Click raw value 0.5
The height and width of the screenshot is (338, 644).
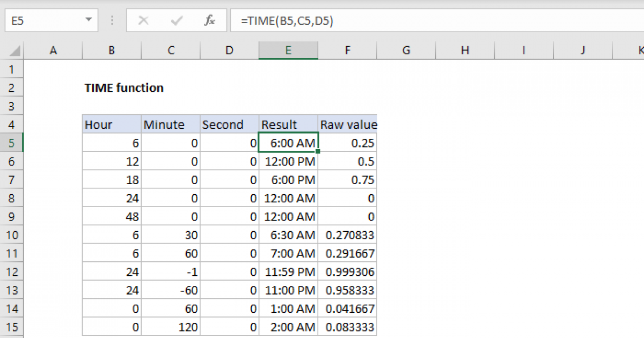click(x=347, y=161)
